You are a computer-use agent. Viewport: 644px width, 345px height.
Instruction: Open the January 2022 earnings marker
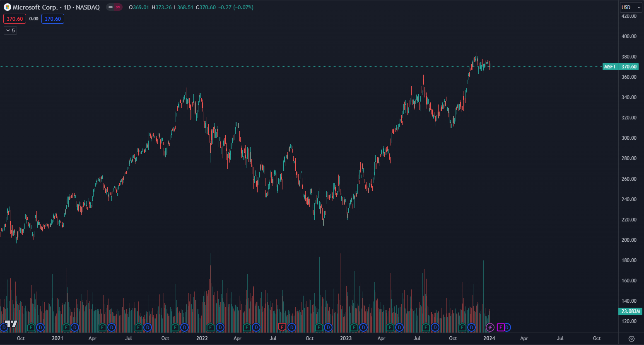pos(210,327)
